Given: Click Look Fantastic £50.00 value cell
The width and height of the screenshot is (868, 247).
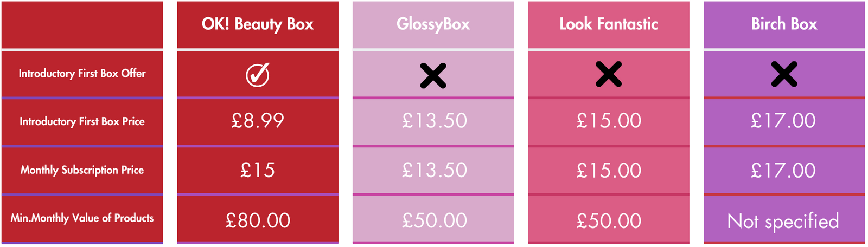Looking at the screenshot, I should [609, 219].
